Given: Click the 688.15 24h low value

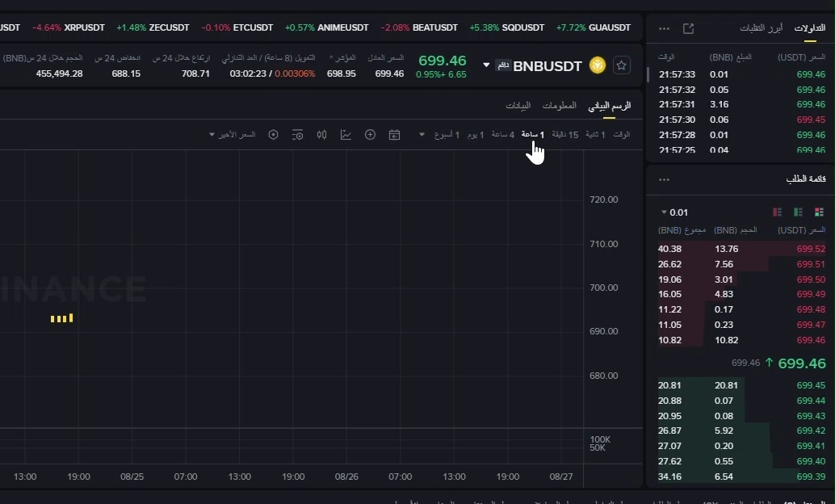Looking at the screenshot, I should (x=126, y=73).
